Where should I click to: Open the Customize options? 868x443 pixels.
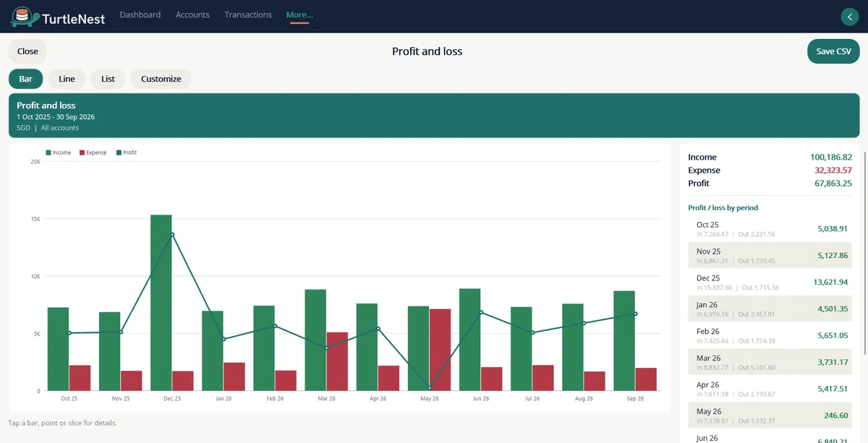pyautogui.click(x=161, y=79)
